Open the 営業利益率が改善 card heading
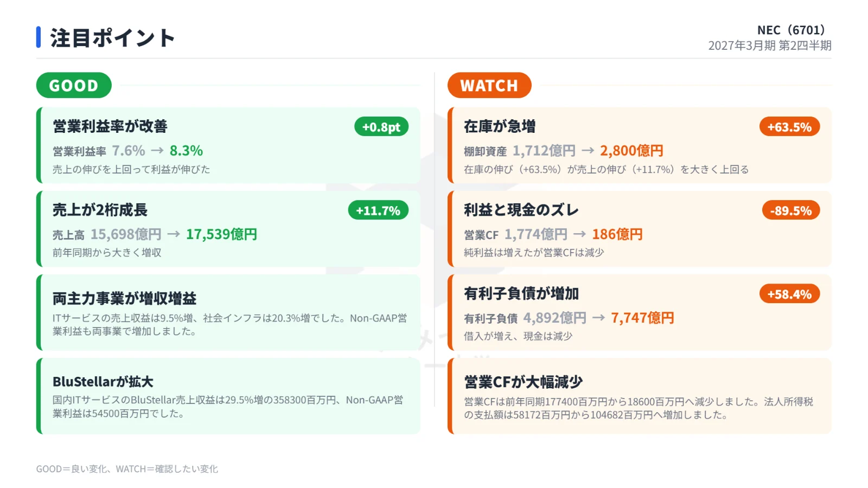 (110, 126)
